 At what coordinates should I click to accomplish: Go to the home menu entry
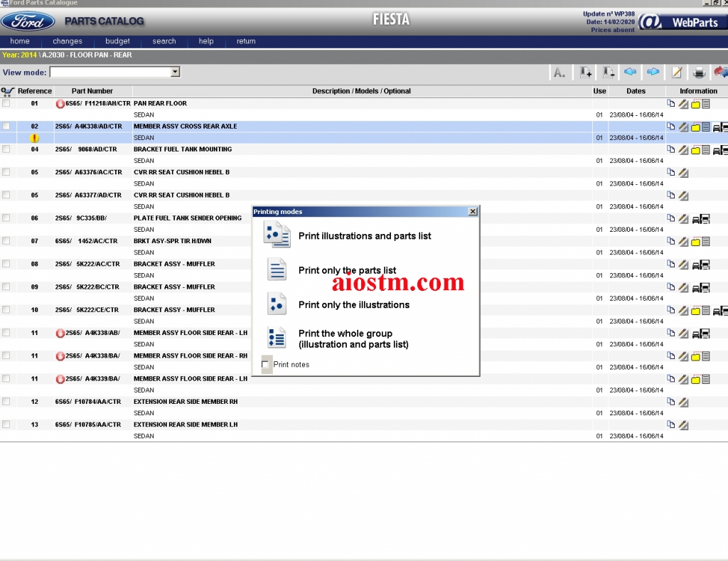click(x=20, y=41)
